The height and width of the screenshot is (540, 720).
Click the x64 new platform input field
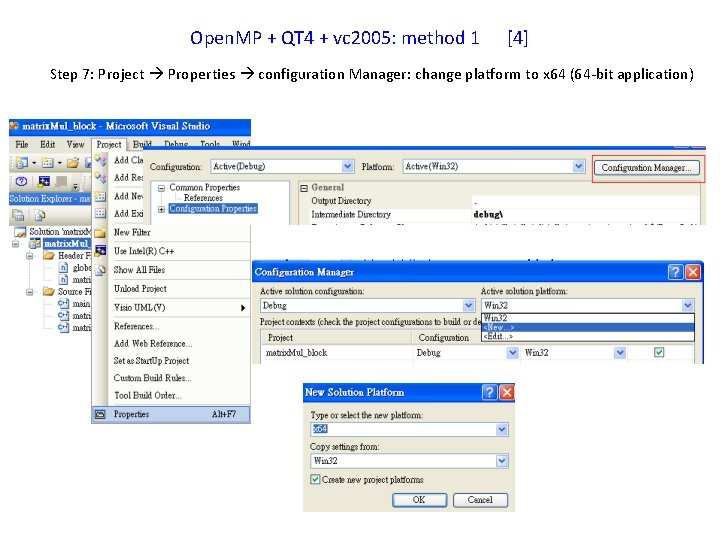click(x=403, y=429)
